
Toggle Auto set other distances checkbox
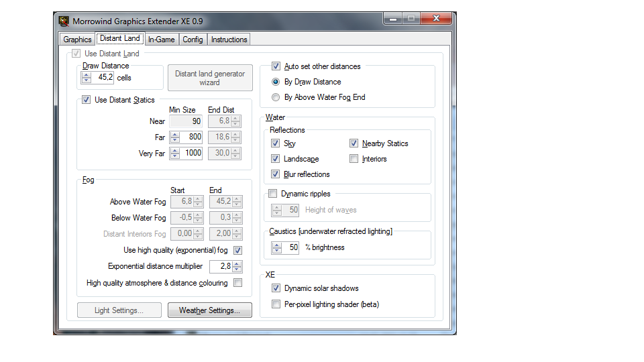276,66
